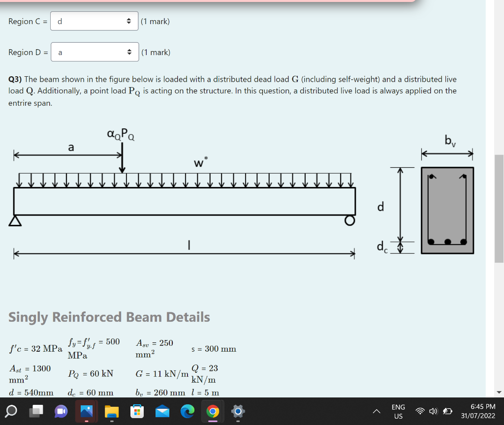The height and width of the screenshot is (425, 504).
Task: Launch Microsoft Edge
Action: click(x=188, y=412)
